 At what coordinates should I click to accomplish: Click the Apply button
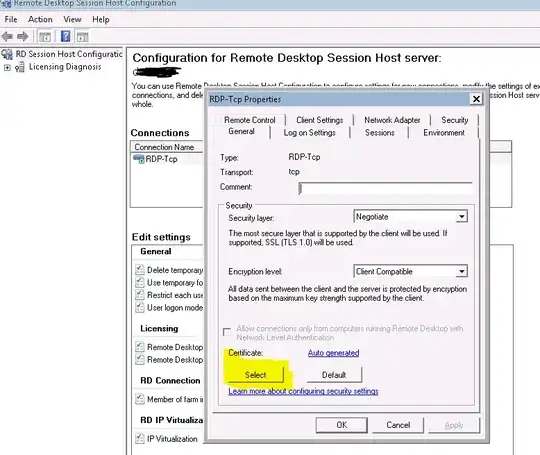click(454, 425)
